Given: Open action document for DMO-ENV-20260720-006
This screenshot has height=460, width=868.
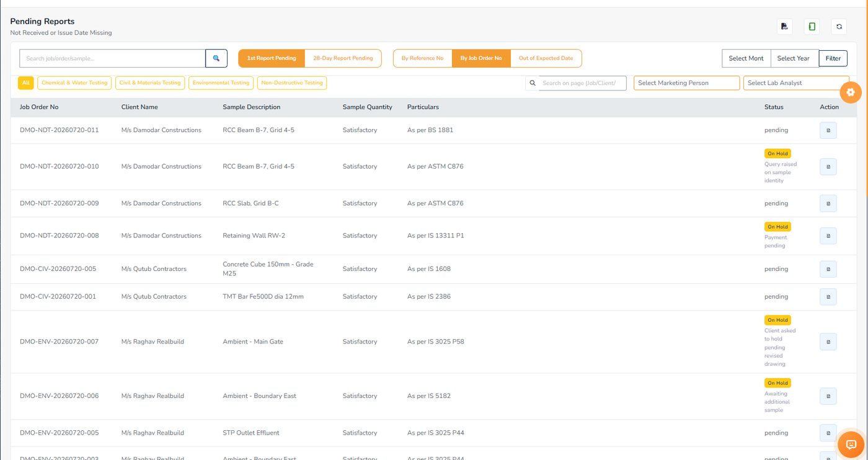Looking at the screenshot, I should click(828, 396).
